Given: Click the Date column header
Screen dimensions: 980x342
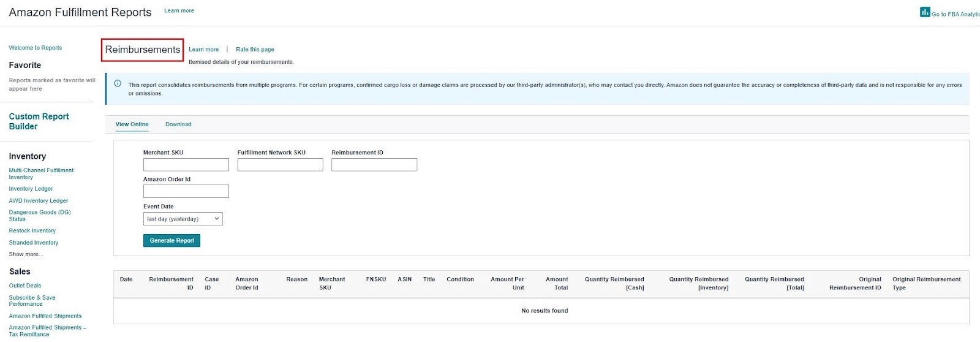Looking at the screenshot, I should (126, 279).
